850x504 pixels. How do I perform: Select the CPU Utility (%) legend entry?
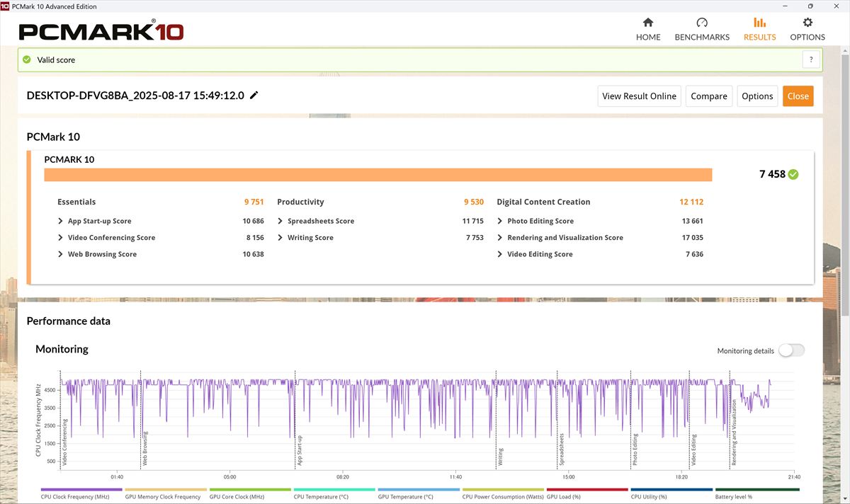point(671,493)
